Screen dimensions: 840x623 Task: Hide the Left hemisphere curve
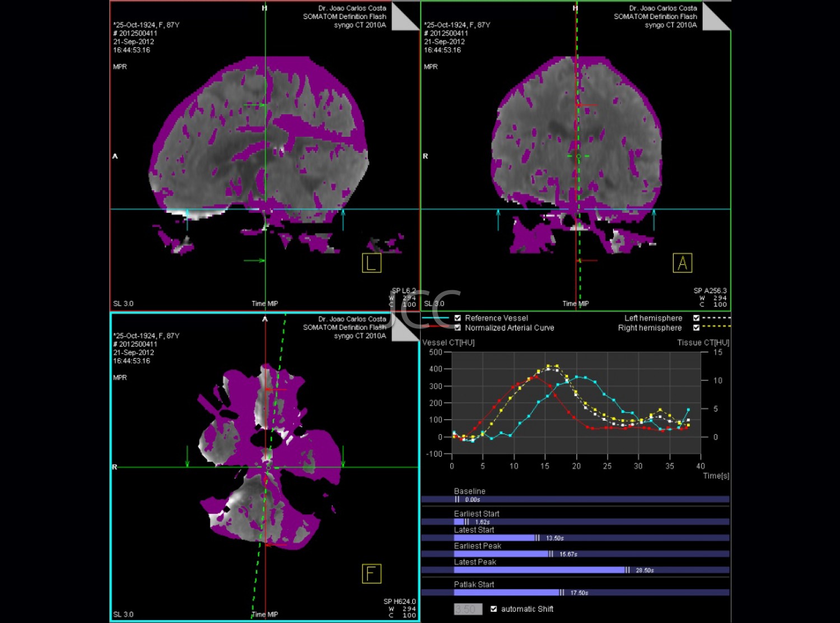[696, 318]
